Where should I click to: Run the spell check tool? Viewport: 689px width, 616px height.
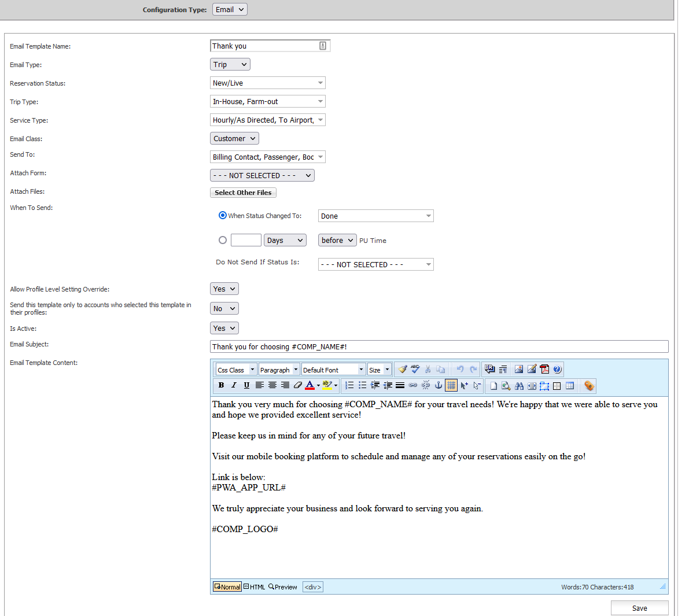click(x=415, y=369)
